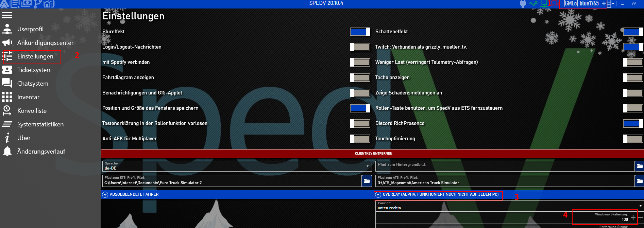Toggle Rollen-Taste benutzen switch
Viewport: 644px width, 228px height.
coord(633,108)
